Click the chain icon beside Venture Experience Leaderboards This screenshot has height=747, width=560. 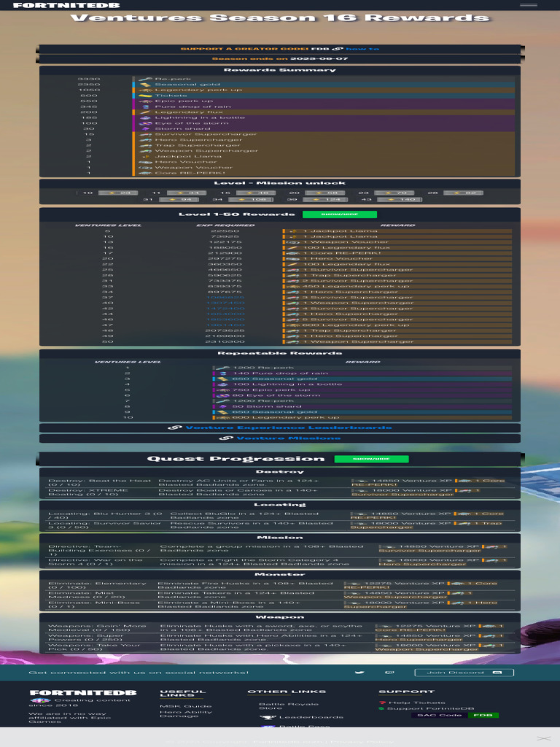[175, 427]
